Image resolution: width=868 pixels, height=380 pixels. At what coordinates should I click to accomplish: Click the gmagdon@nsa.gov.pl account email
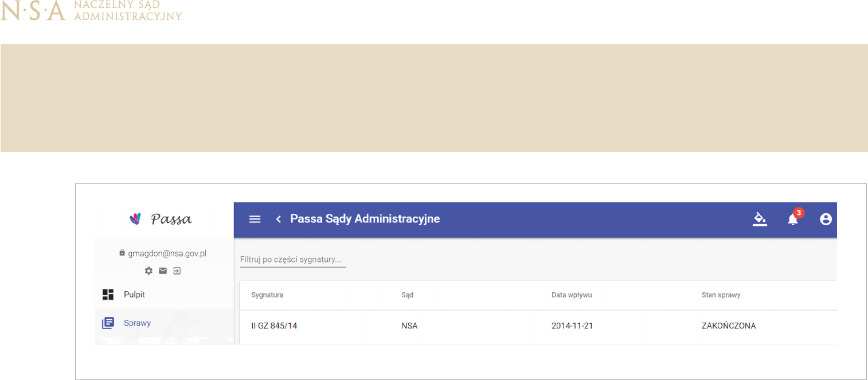(166, 253)
